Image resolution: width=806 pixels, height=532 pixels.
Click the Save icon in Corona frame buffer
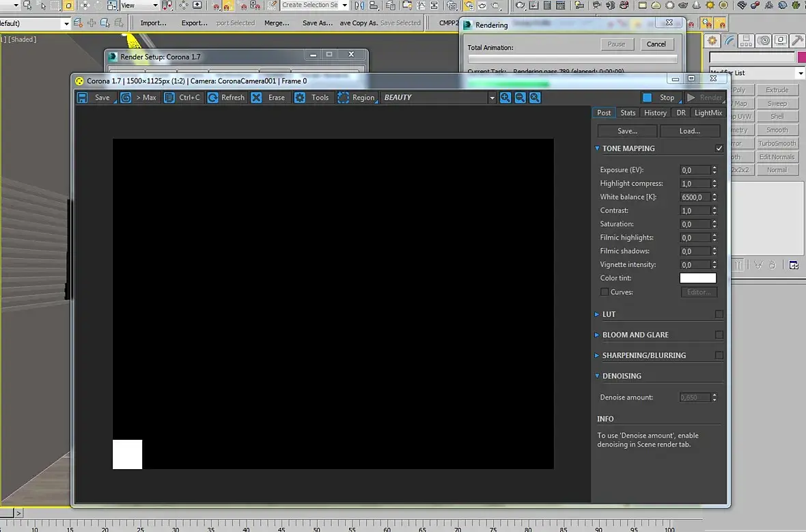[x=83, y=98]
